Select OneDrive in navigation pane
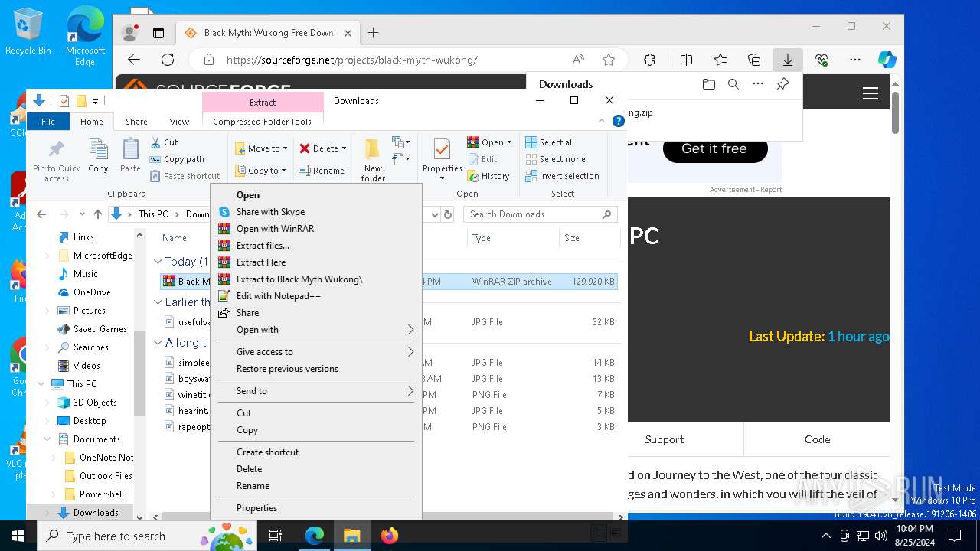 (x=92, y=292)
